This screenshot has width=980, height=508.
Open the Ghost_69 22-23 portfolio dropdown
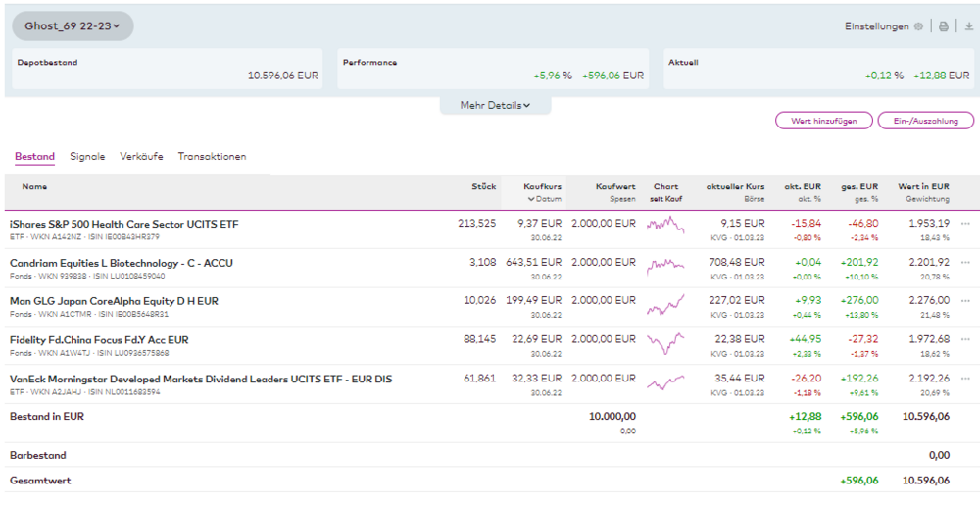(x=73, y=26)
